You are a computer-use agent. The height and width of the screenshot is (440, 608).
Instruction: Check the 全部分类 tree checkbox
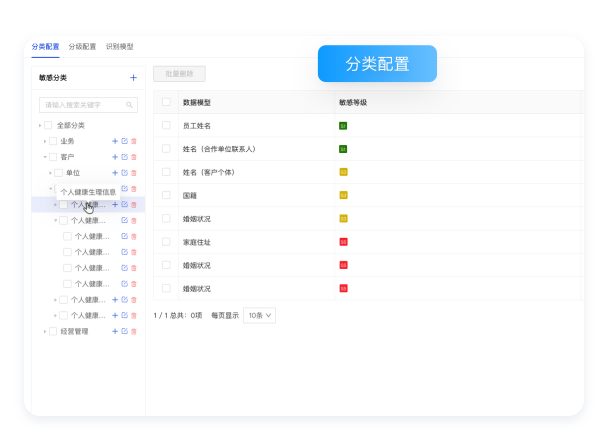pos(48,125)
